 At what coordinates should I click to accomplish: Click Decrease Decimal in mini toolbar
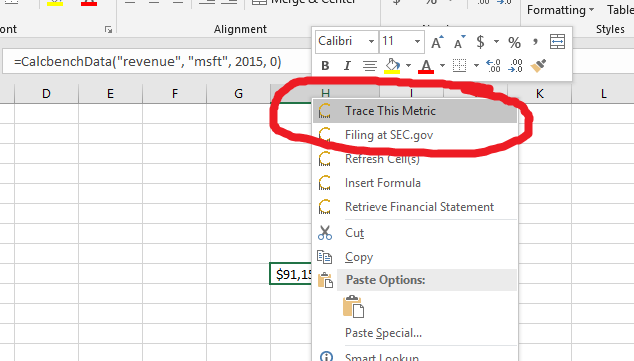tap(516, 66)
